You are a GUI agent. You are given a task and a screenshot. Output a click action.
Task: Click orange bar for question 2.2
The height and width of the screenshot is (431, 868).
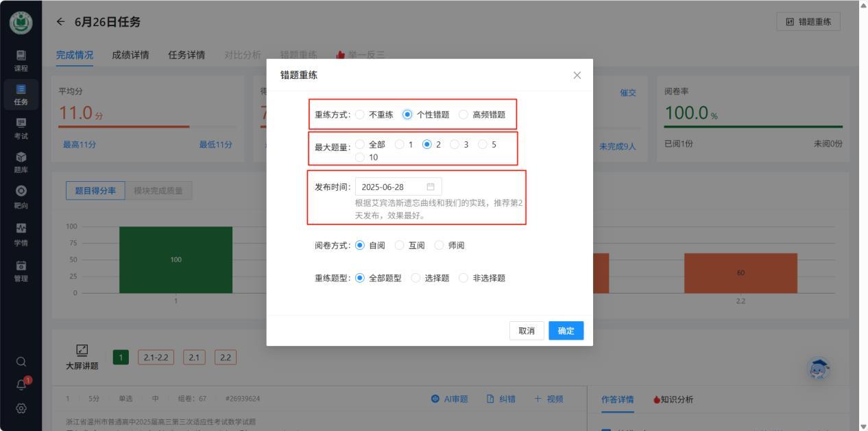point(740,273)
